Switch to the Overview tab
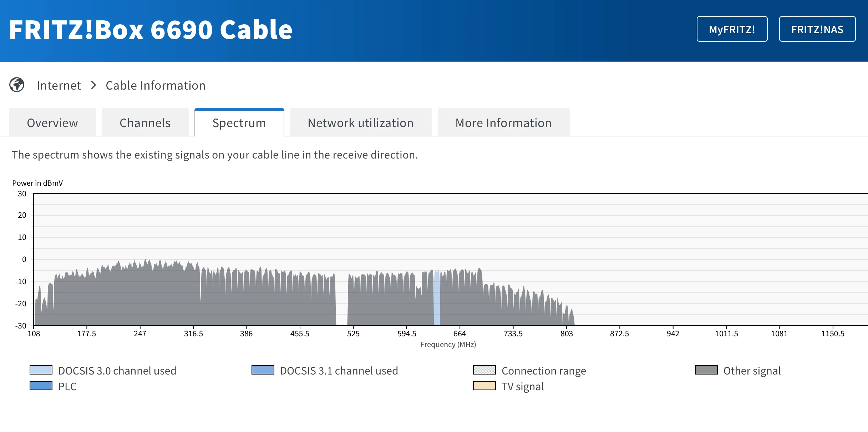The image size is (868, 432). click(x=52, y=123)
